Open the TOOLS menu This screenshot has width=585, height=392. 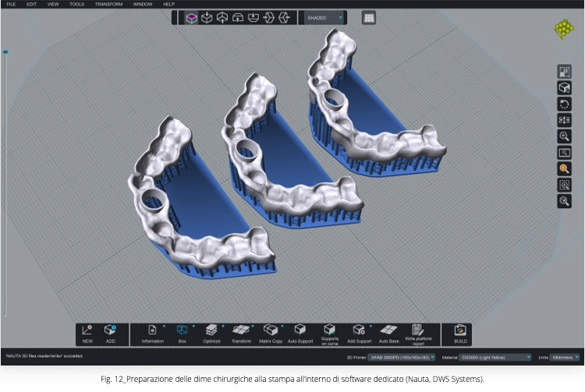pos(76,4)
